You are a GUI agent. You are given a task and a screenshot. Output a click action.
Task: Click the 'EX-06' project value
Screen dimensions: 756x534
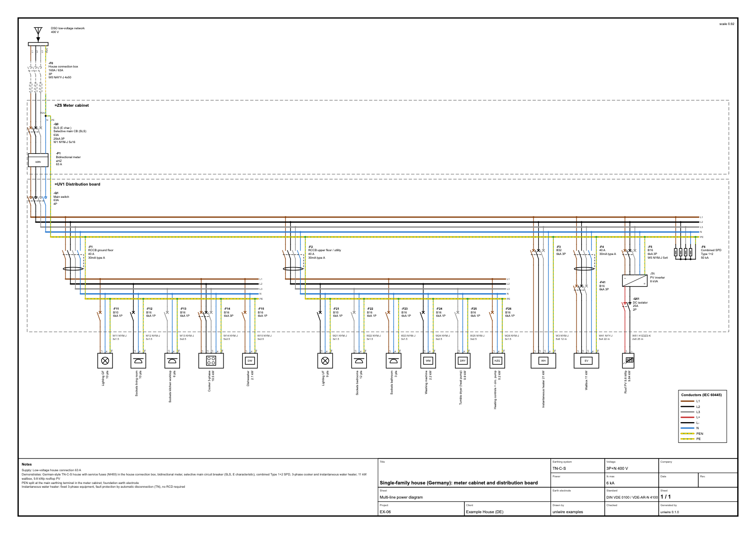click(385, 512)
